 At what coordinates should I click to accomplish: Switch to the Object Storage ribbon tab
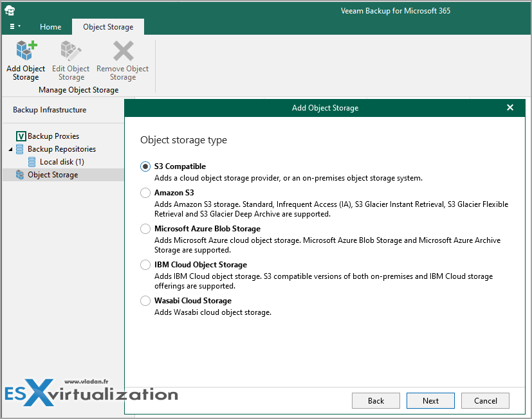108,27
